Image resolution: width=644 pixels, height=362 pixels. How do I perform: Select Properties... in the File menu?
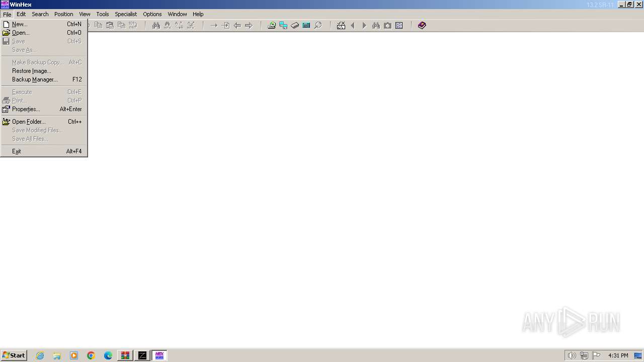click(44, 109)
